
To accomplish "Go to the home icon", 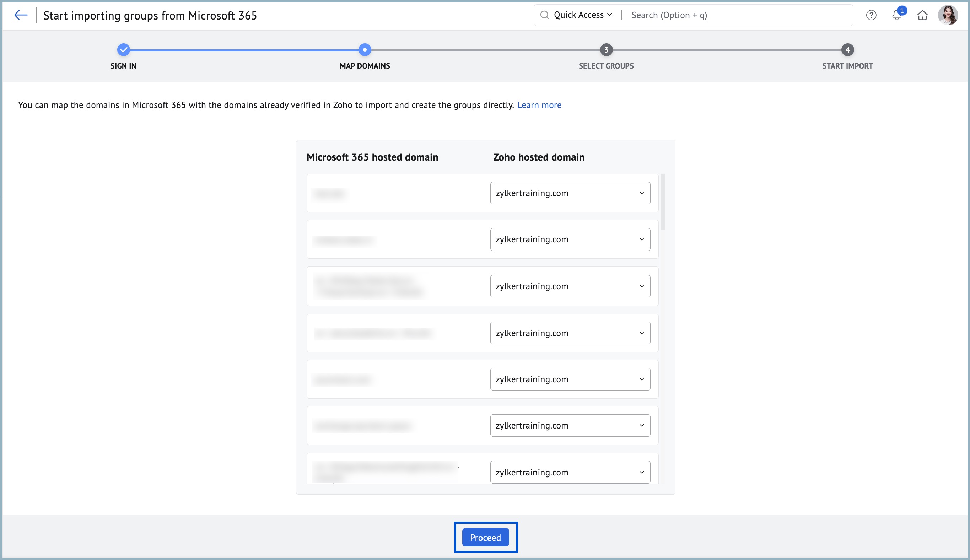I will point(922,15).
